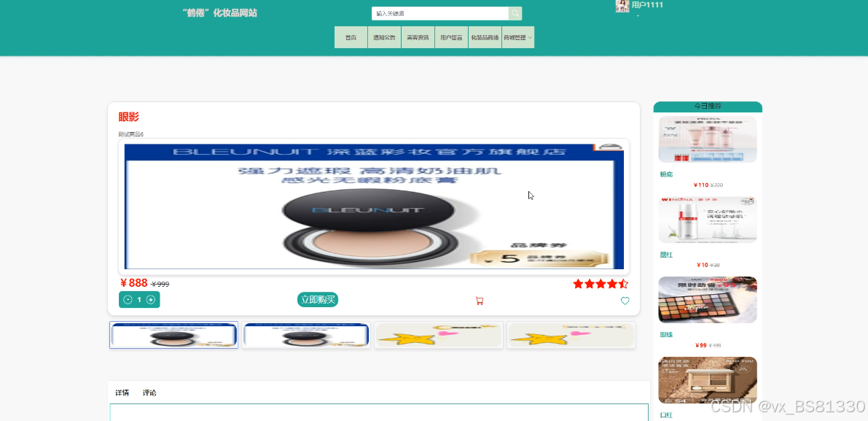
Task: Open the 用户1111 account dropdown arrow
Action: 638,16
